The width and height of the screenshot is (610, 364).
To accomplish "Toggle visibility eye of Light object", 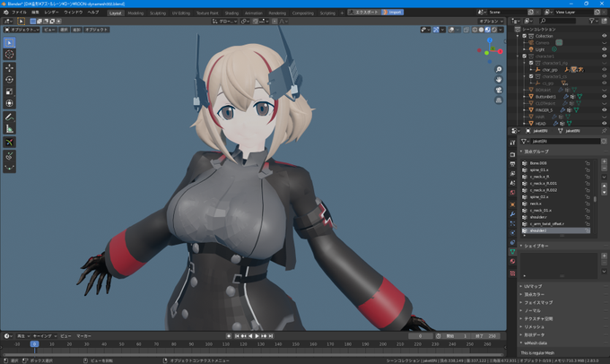I will 604,49.
